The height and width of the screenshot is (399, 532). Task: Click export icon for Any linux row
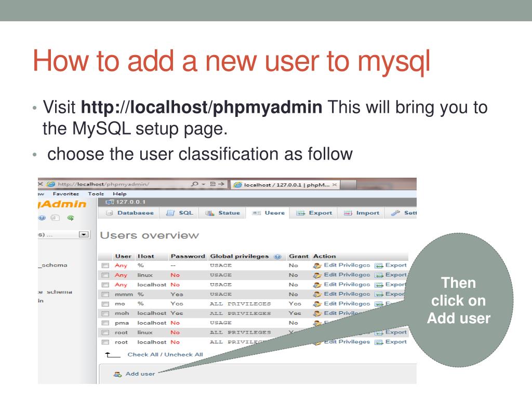click(x=379, y=275)
